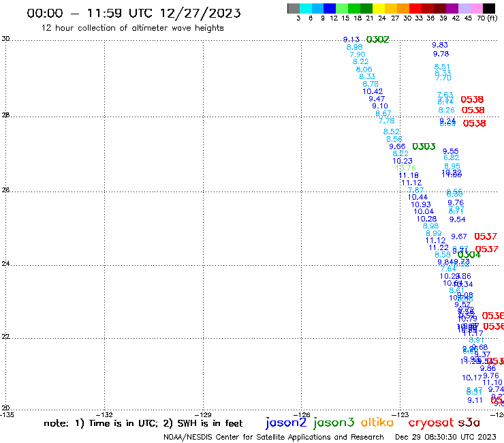Viewport: 504px width, 443px height.
Task: Click the NOAA/NESDIS Center credit line
Action: [x=274, y=437]
